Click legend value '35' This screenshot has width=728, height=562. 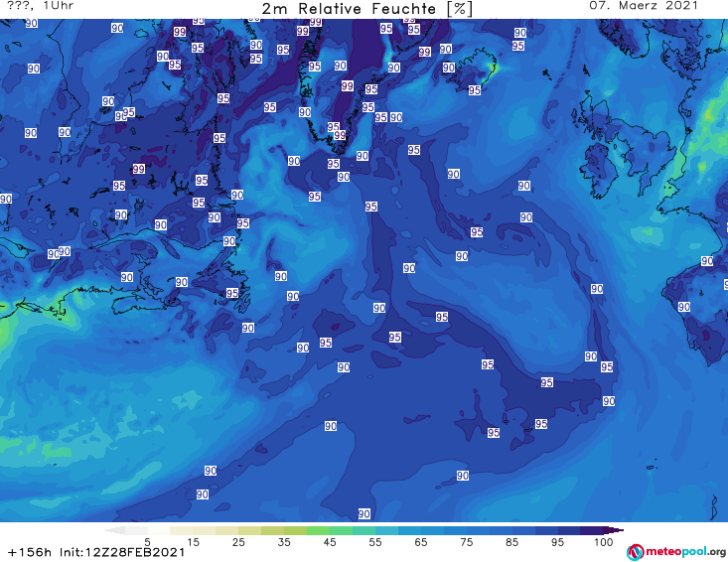284,542
